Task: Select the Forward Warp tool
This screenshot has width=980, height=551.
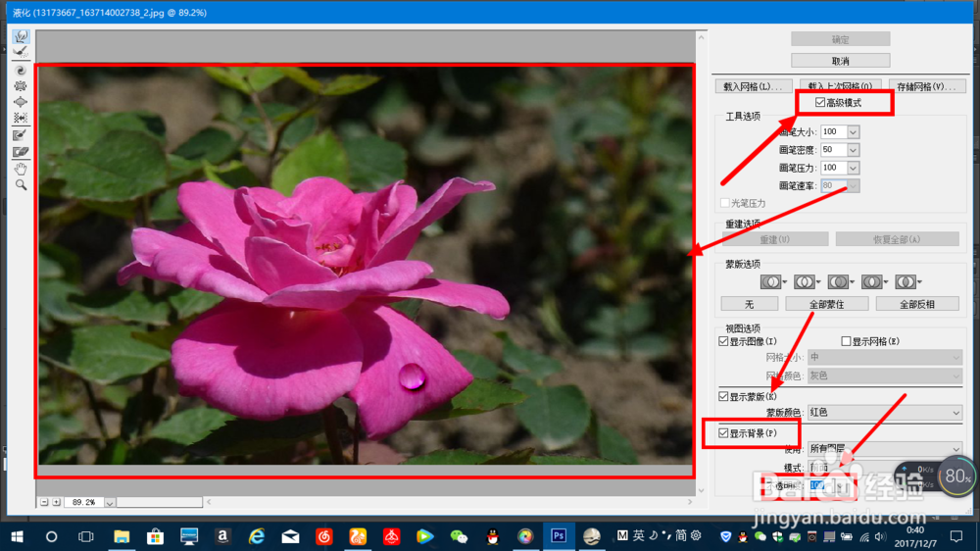Action: point(21,36)
